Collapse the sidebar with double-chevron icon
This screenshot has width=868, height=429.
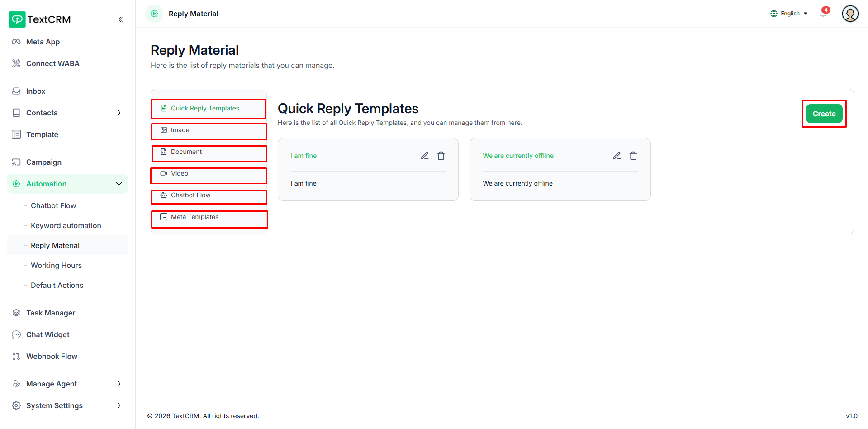pos(120,19)
